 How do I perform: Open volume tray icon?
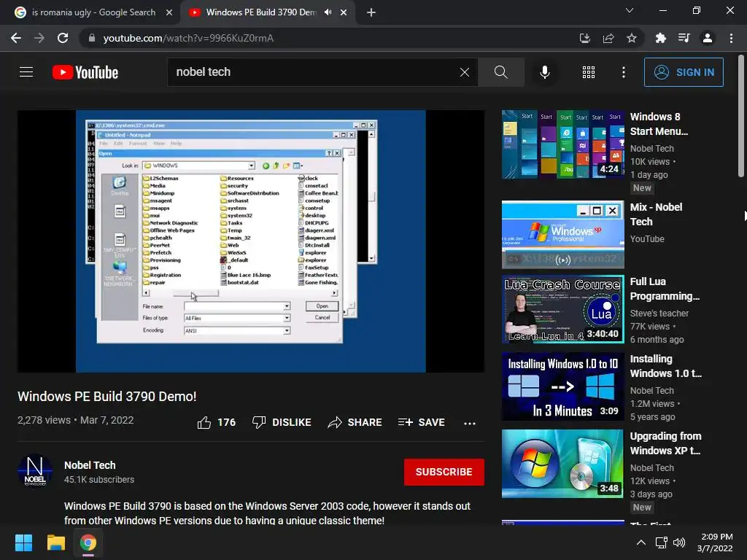click(x=679, y=542)
